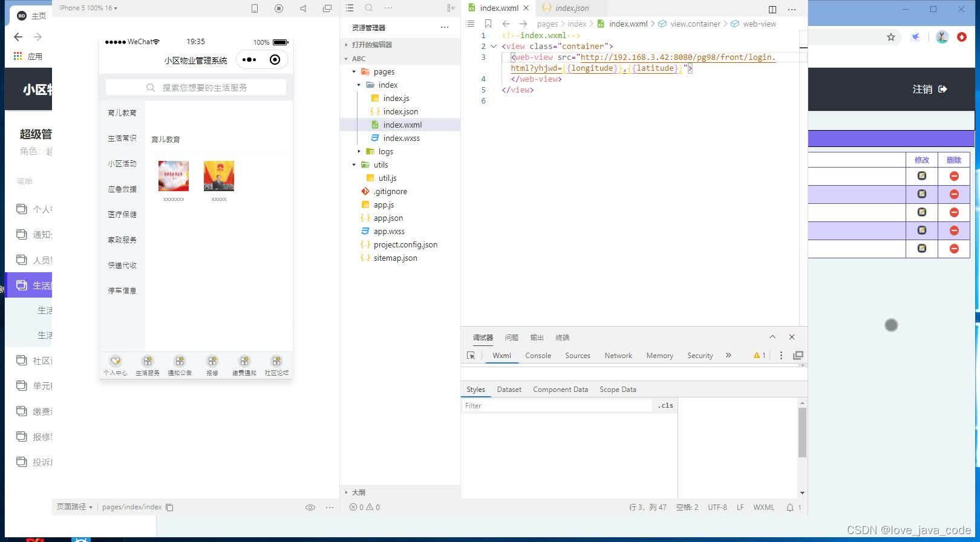Open the 页面路径 dropdown in the status bar
This screenshot has height=542, width=980.
point(74,507)
